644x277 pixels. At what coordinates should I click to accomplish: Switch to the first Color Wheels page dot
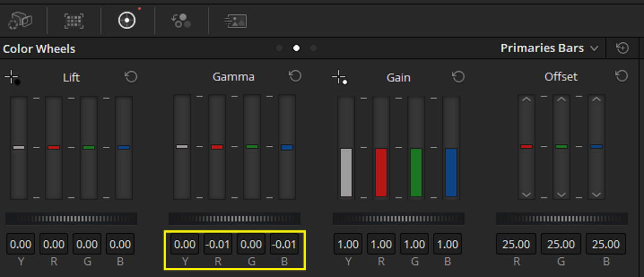coord(279,48)
